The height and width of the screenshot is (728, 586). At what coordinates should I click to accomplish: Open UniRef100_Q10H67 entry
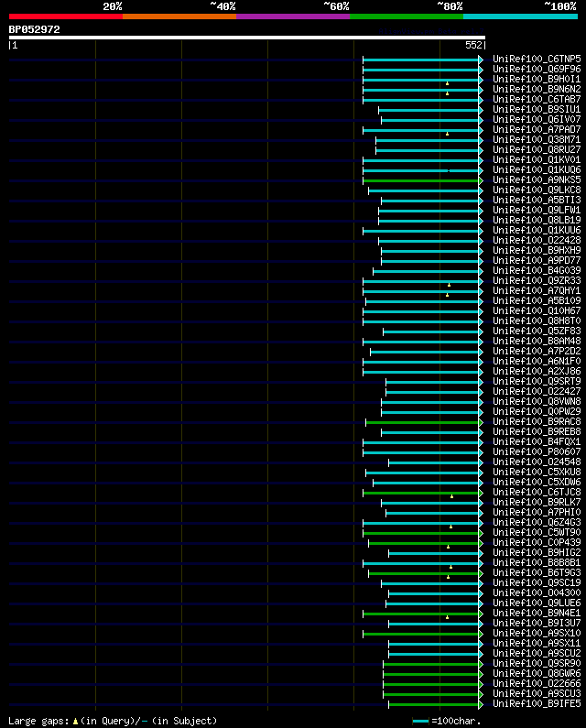click(x=537, y=311)
